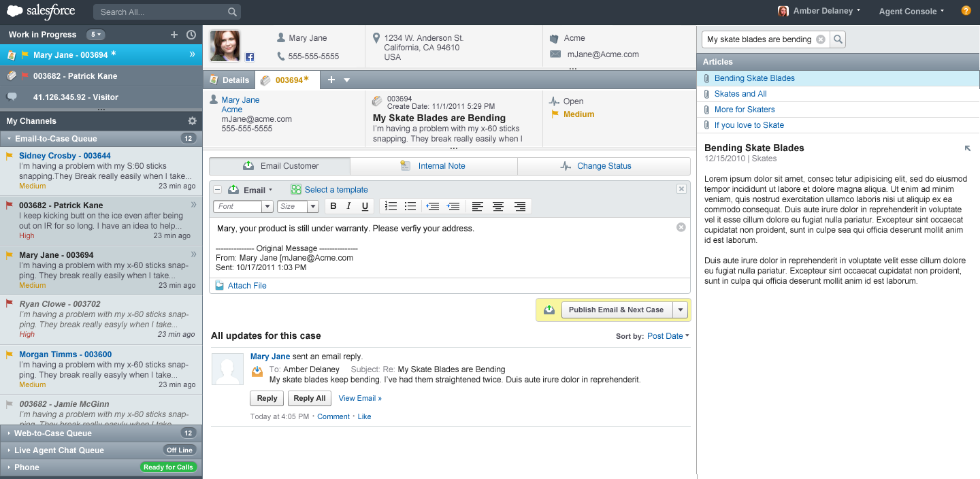This screenshot has height=479, width=980.
Task: Open the If you love to Skate article
Action: tap(749, 125)
